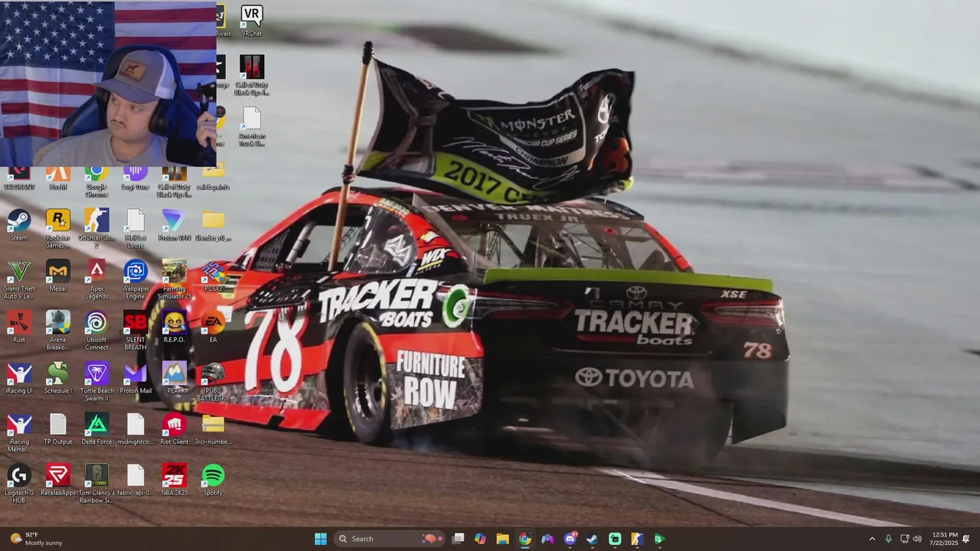Screen dimensions: 980x551
Task: Open the 12:51 PM clock calendar
Action: (x=945, y=539)
